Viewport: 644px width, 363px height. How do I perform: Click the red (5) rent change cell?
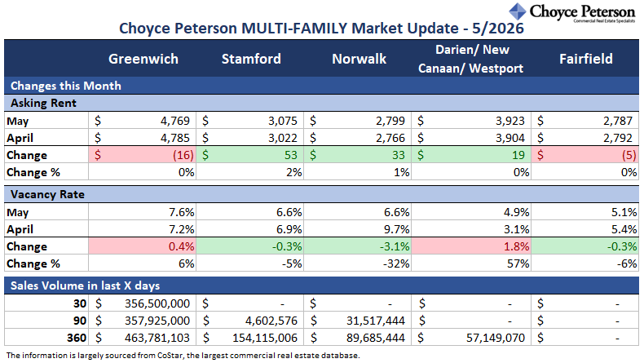tap(585, 155)
